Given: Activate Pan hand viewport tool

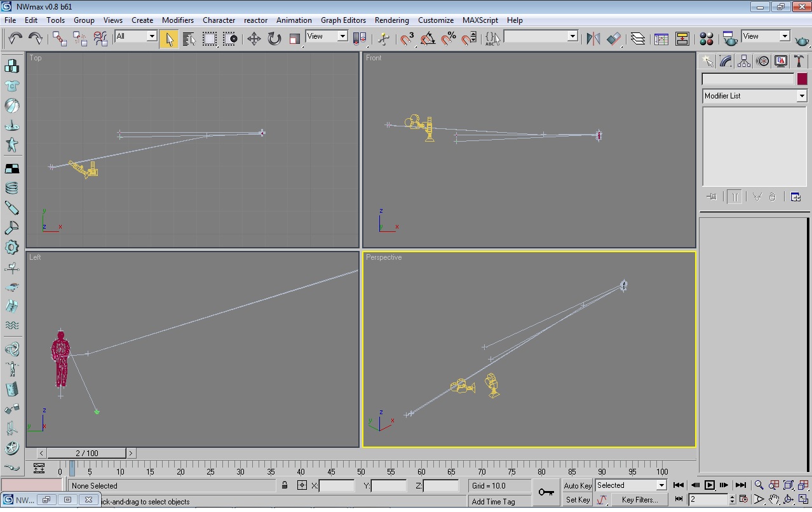Looking at the screenshot, I should point(774,500).
